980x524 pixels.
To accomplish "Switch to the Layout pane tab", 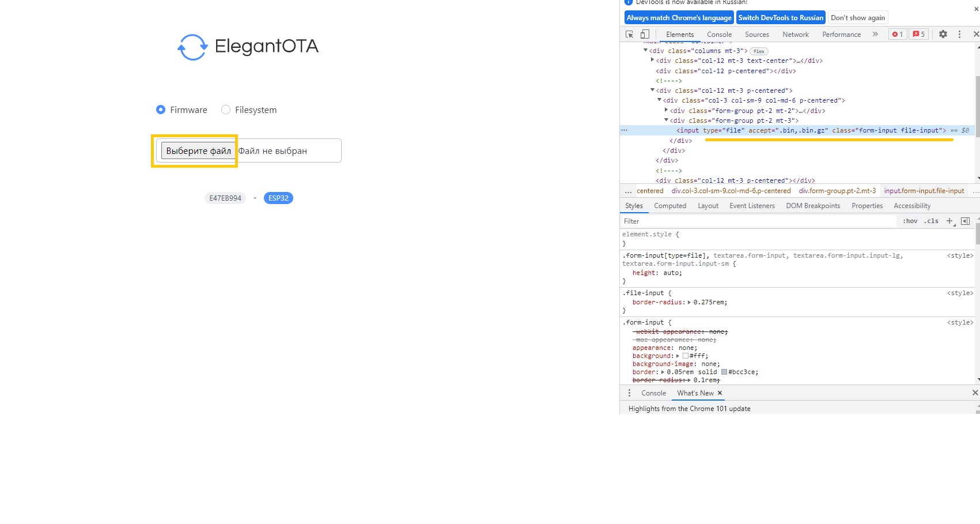I will [x=708, y=206].
